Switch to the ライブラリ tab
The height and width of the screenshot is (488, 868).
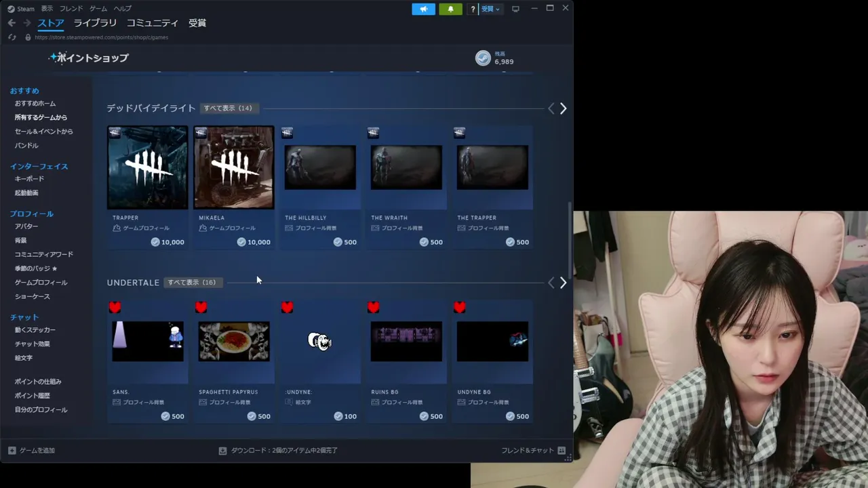tap(95, 23)
